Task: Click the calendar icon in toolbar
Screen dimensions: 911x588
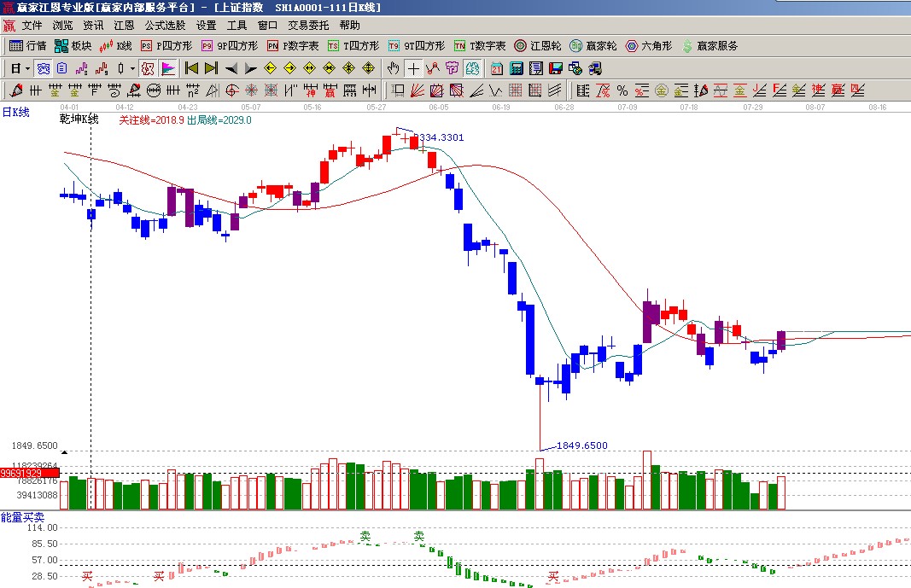Action: click(497, 68)
